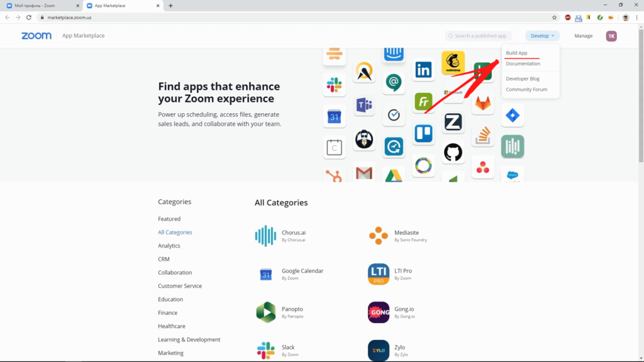Choose Build App from Develop menu
This screenshot has width=644, height=362.
click(x=516, y=53)
